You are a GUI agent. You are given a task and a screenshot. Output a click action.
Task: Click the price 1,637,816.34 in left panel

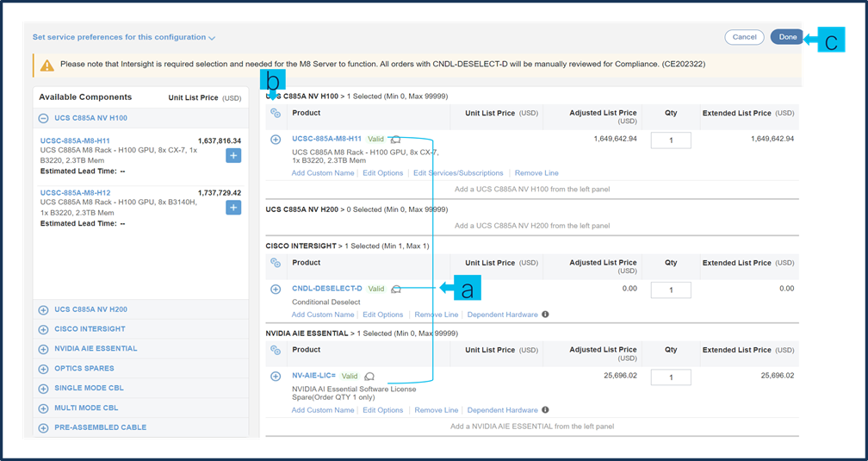pos(220,140)
